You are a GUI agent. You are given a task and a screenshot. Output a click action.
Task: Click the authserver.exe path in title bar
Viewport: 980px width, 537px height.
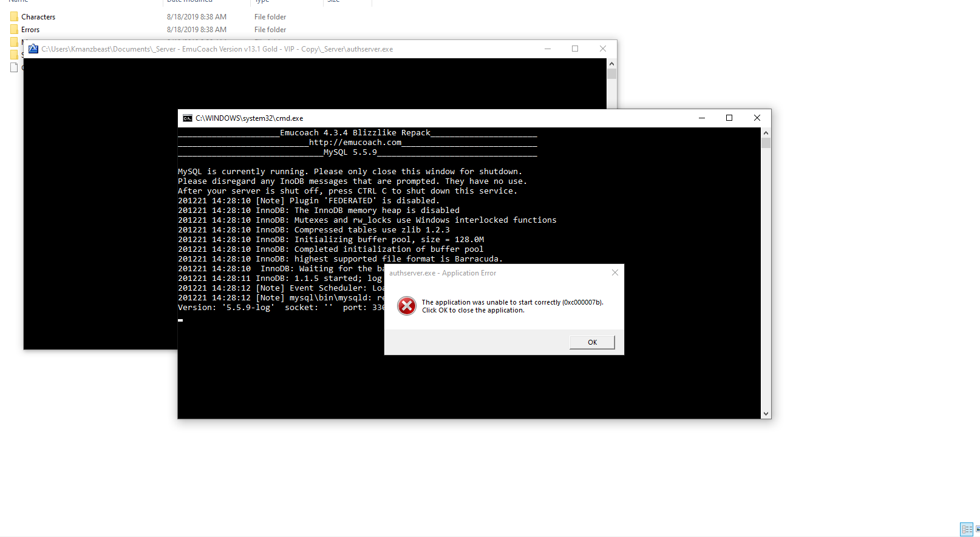click(217, 49)
